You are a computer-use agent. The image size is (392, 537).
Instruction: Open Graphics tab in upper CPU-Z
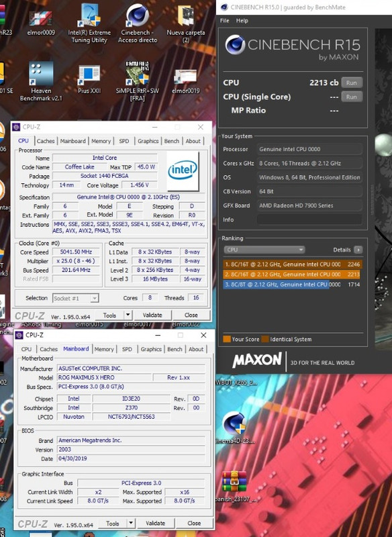click(148, 141)
